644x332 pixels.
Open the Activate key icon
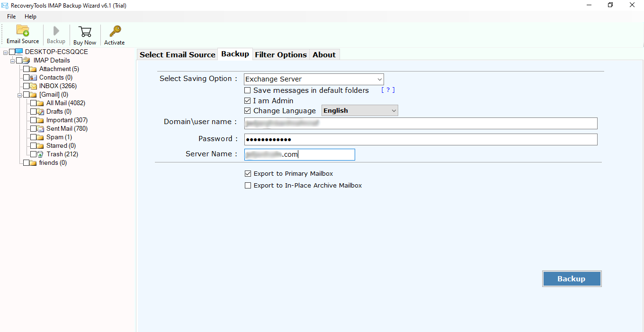pyautogui.click(x=115, y=31)
